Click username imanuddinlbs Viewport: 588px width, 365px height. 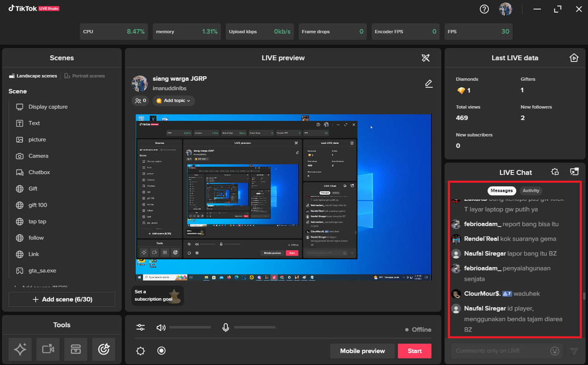170,88
